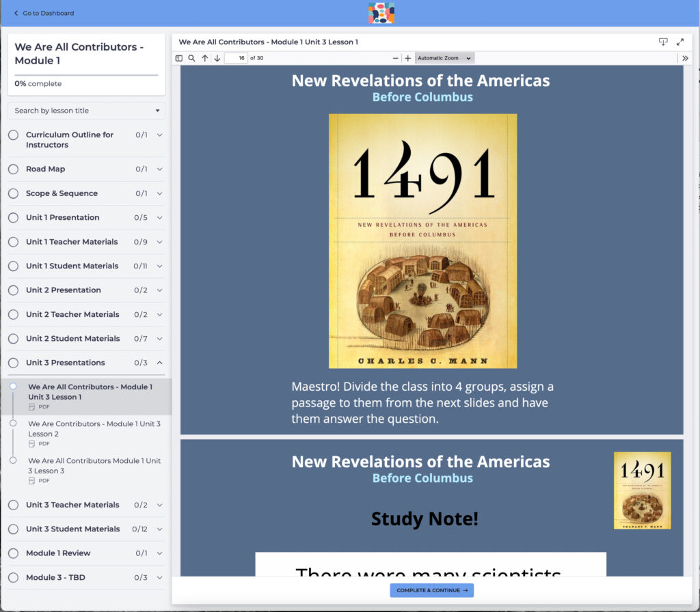Open the Automatic Zoom dropdown
700x612 pixels.
444,59
